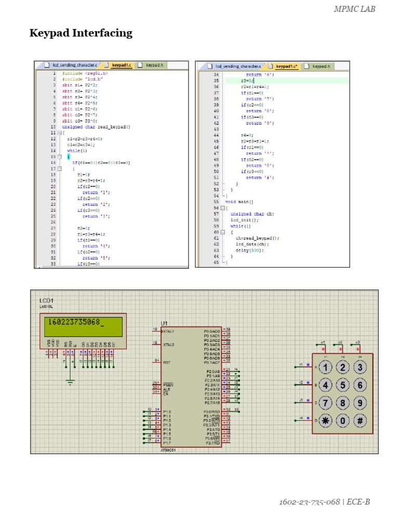399x532 pixels.
Task: Click keypad key 0 in schematic
Action: [343, 421]
